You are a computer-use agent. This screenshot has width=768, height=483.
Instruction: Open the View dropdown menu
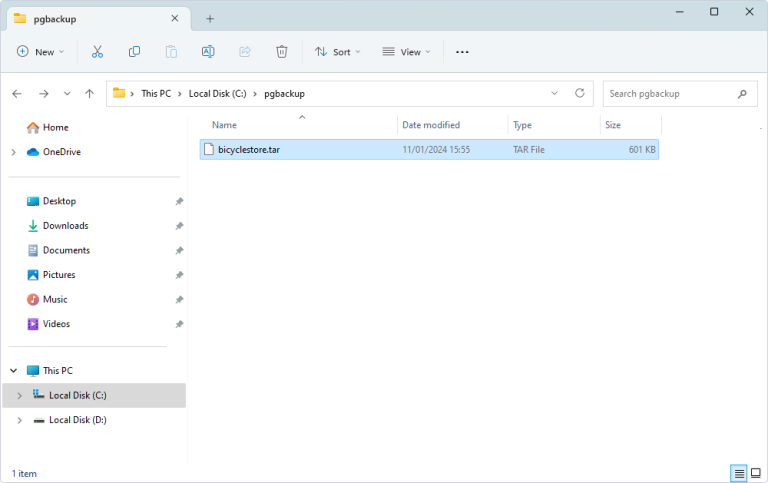tap(406, 52)
